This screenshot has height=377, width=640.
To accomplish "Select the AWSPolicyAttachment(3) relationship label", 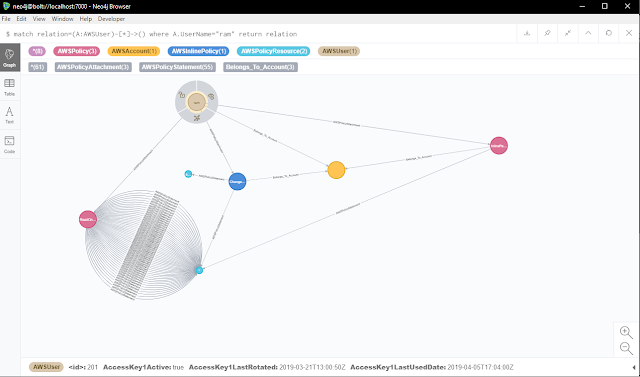I will [93, 67].
